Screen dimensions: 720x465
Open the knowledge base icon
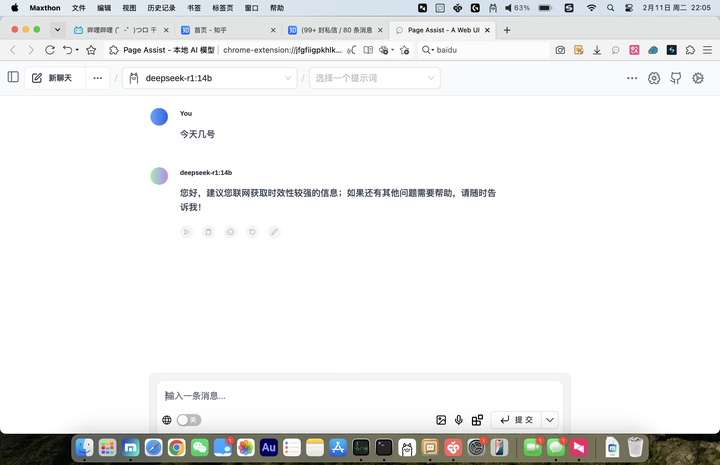point(478,420)
